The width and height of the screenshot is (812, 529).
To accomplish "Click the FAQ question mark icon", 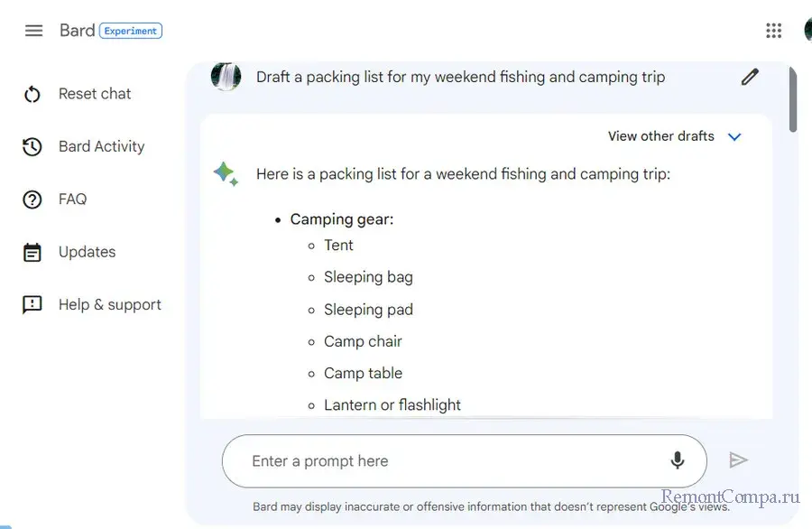I will pos(32,200).
